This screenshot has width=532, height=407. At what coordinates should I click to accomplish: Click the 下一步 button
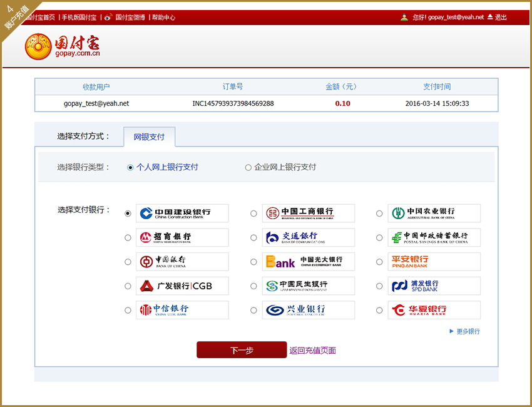(242, 350)
